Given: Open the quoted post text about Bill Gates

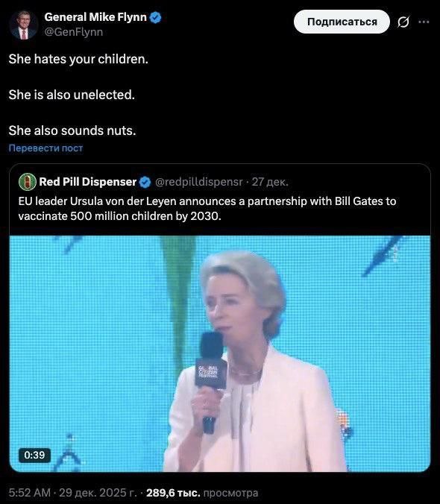Looking at the screenshot, I should [207, 209].
